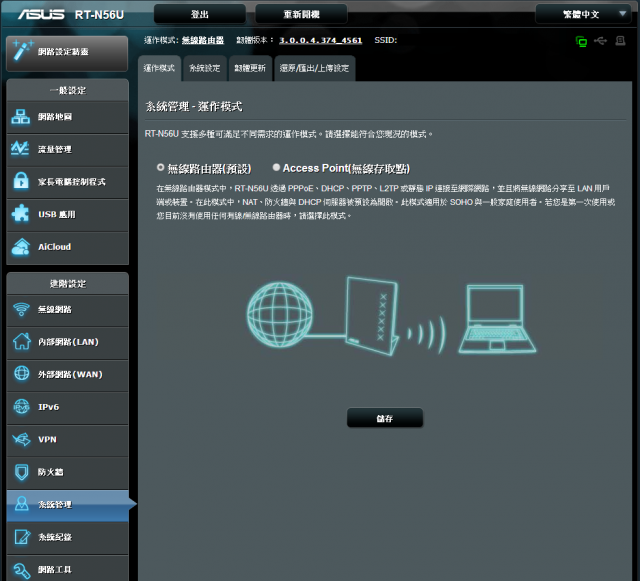Viewport: 640px width, 581px height.
Task: Select Access Point(無線存取點) radio button
Action: 276,167
